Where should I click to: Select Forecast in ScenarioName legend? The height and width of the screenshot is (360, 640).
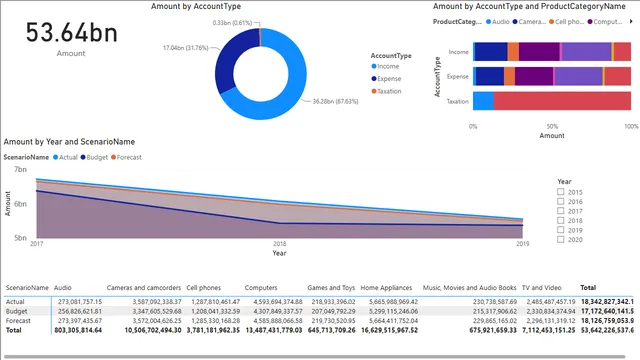(126, 157)
